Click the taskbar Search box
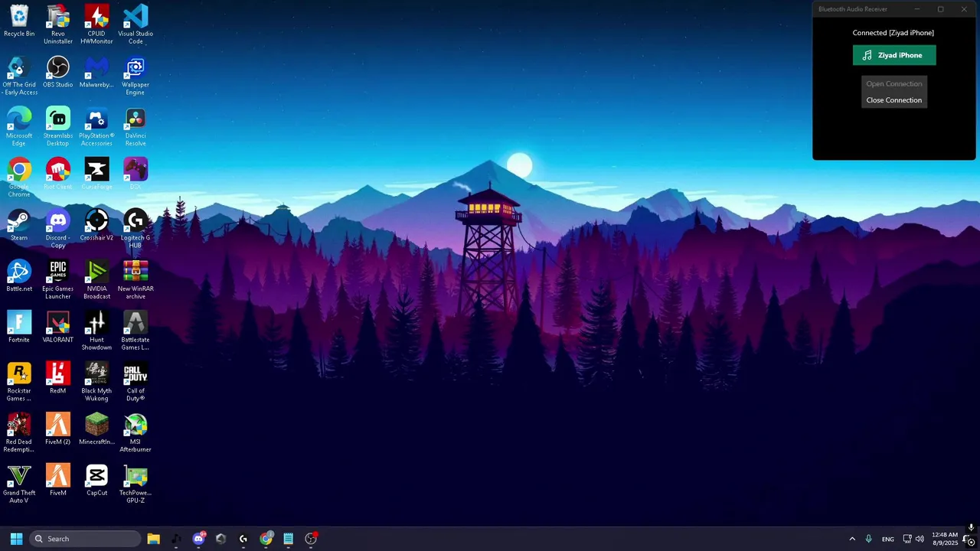 (x=85, y=539)
